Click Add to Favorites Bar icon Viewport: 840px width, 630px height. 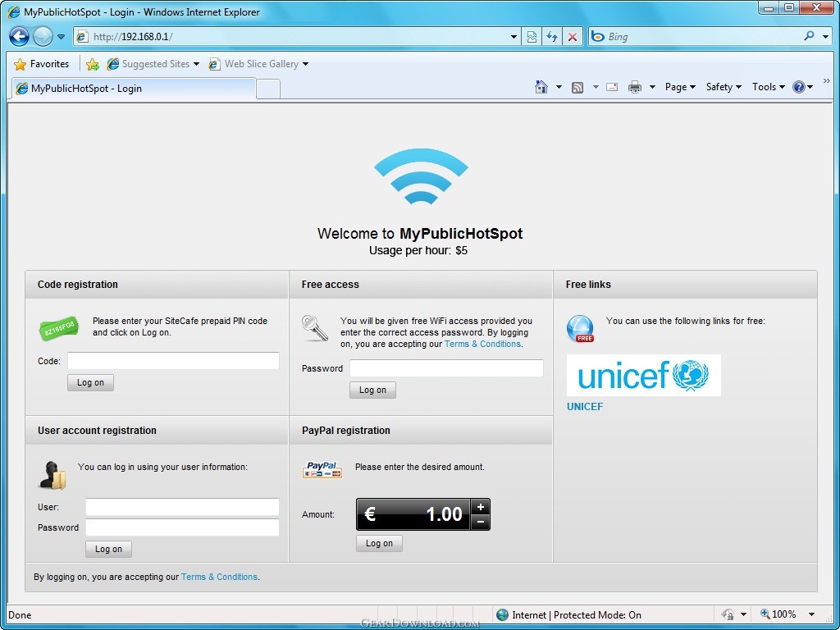tap(93, 64)
